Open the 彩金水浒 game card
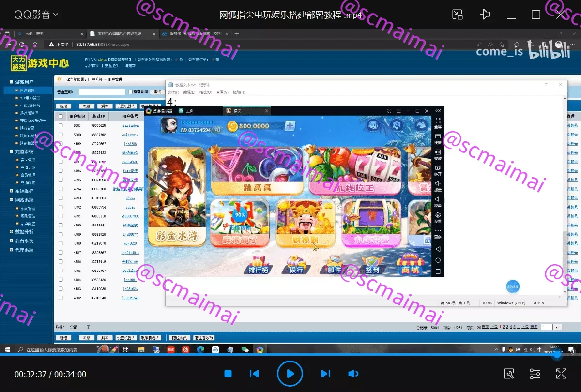581x392 pixels. point(177,196)
